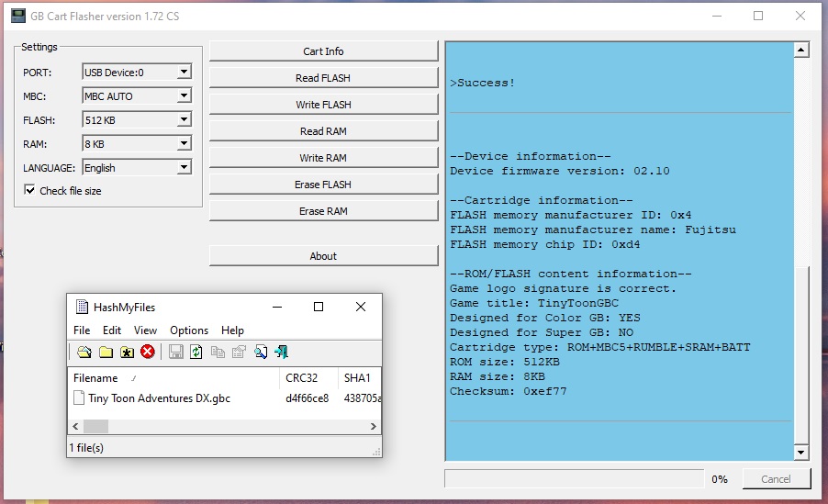Click the log panel scroll-down arrow
Screen dimensions: 828x504
pos(801,453)
